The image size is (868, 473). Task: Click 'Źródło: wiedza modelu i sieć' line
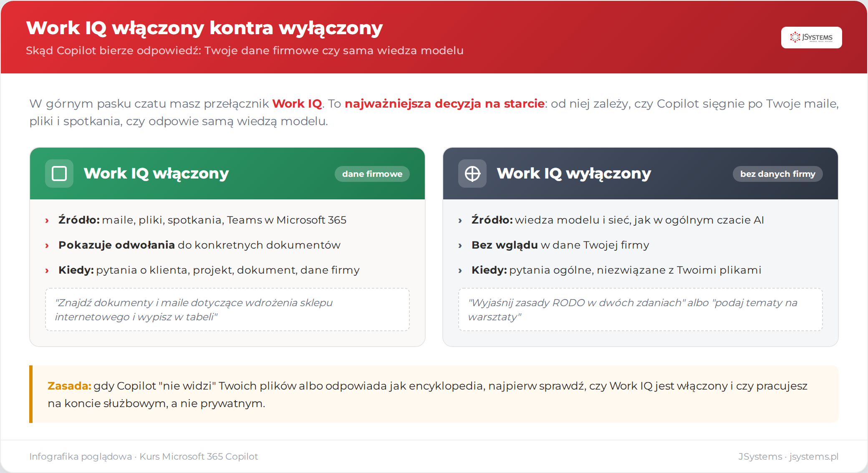[618, 220]
